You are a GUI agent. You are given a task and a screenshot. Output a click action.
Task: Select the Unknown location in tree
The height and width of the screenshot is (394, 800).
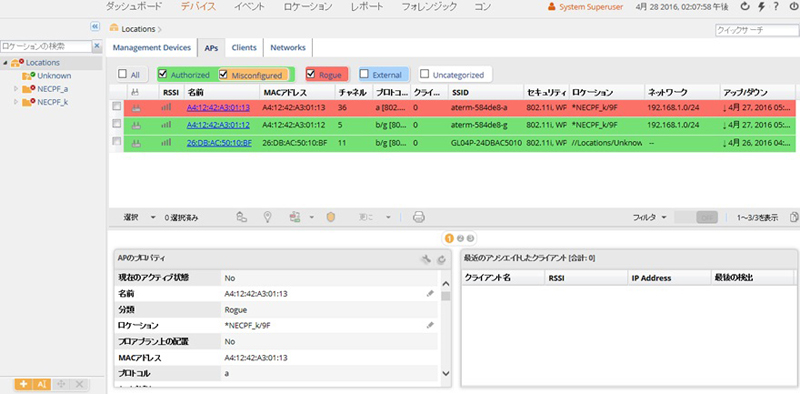[54, 76]
